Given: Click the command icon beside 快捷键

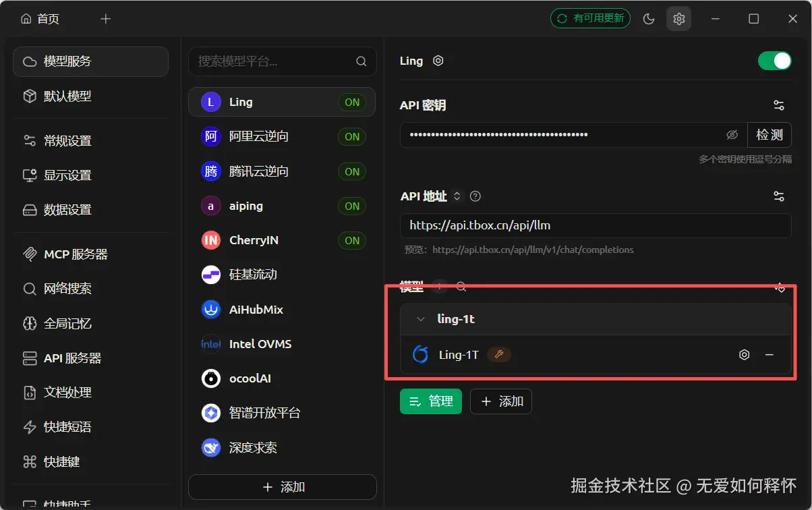Looking at the screenshot, I should pos(30,462).
